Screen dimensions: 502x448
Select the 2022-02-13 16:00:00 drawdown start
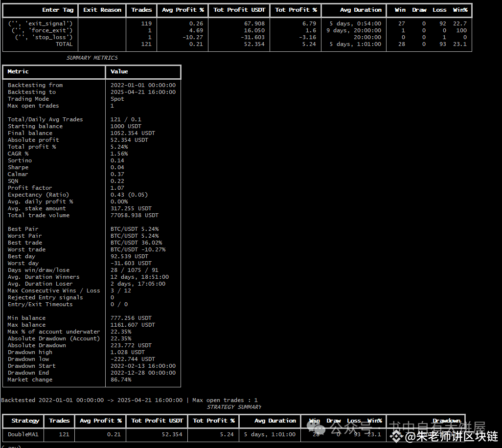coord(143,366)
